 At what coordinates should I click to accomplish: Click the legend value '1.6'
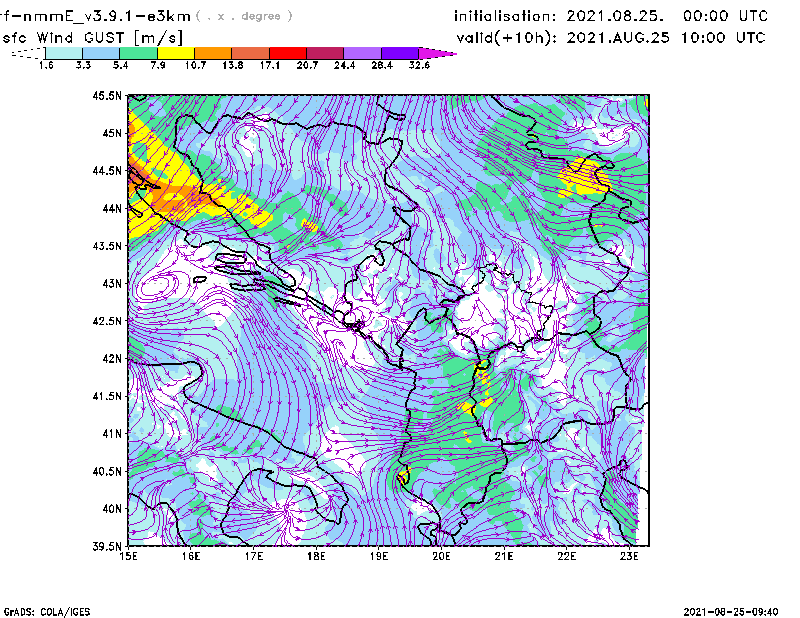(x=46, y=65)
